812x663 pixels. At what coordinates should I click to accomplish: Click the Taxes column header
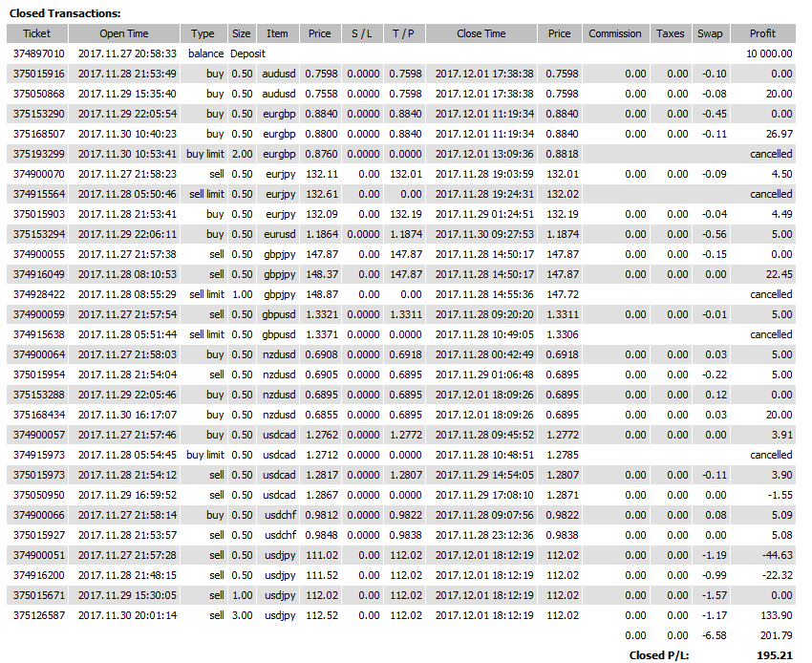pos(671,33)
